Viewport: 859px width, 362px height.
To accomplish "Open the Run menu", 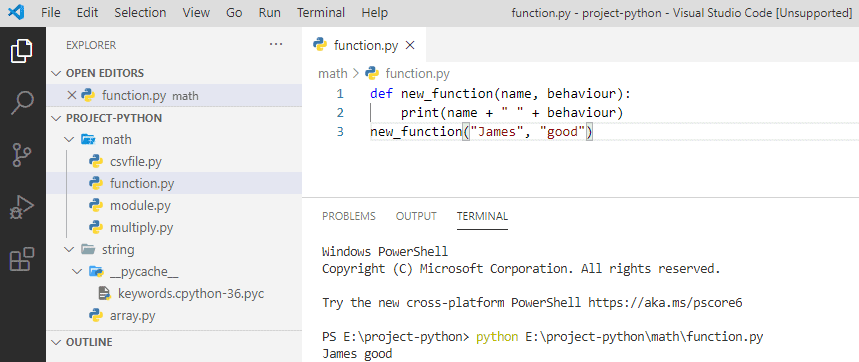I will pos(270,13).
